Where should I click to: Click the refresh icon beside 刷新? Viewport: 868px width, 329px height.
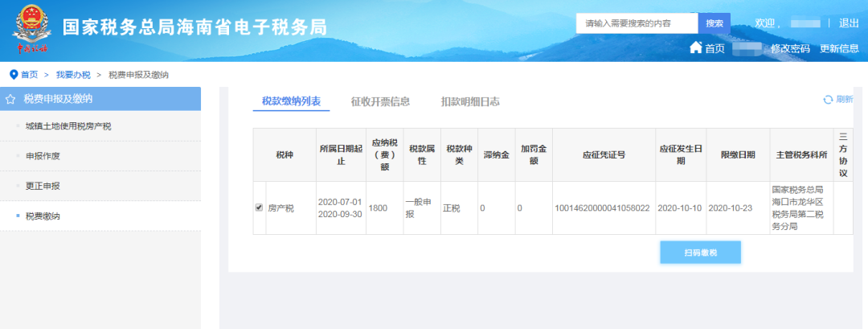(828, 100)
